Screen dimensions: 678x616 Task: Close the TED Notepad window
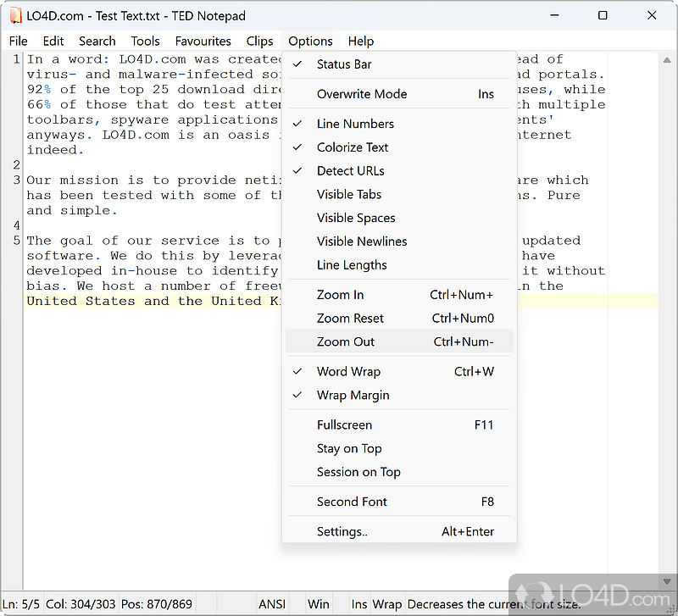pos(651,15)
